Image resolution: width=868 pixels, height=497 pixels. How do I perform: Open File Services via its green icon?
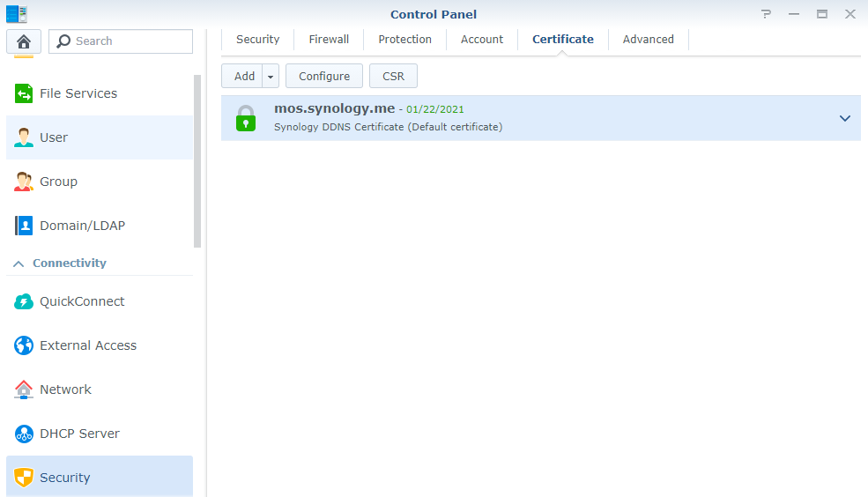pos(24,93)
